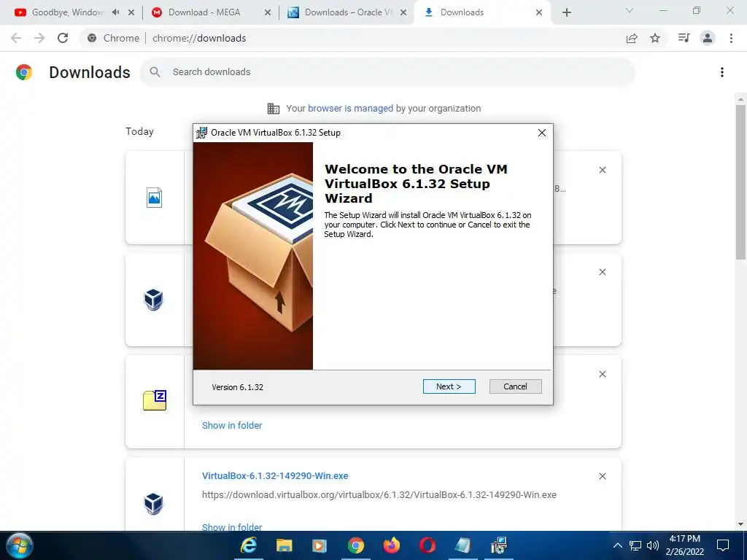Viewport: 747px width, 560px height.
Task: Open a new browser tab
Action: [x=566, y=13]
